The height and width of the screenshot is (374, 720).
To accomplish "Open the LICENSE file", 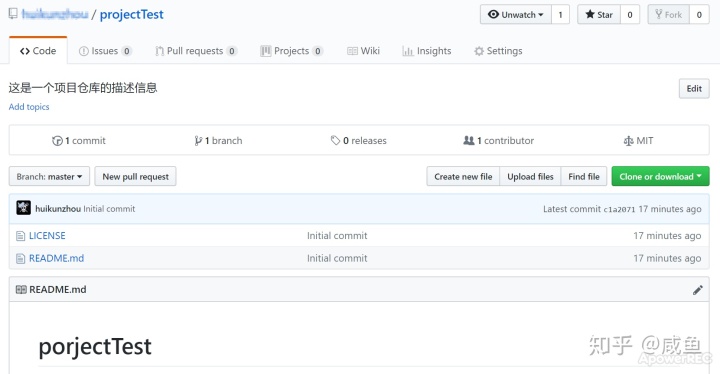I will click(x=47, y=236).
